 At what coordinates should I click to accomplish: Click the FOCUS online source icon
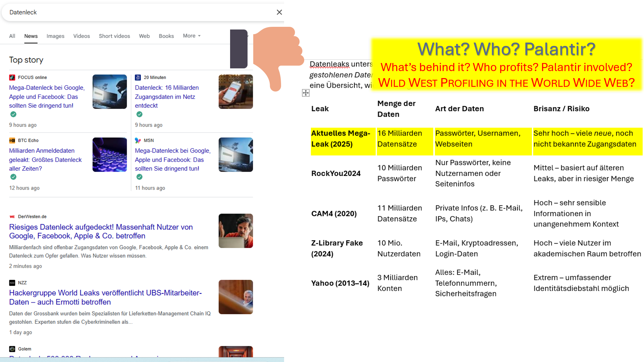pyautogui.click(x=12, y=77)
